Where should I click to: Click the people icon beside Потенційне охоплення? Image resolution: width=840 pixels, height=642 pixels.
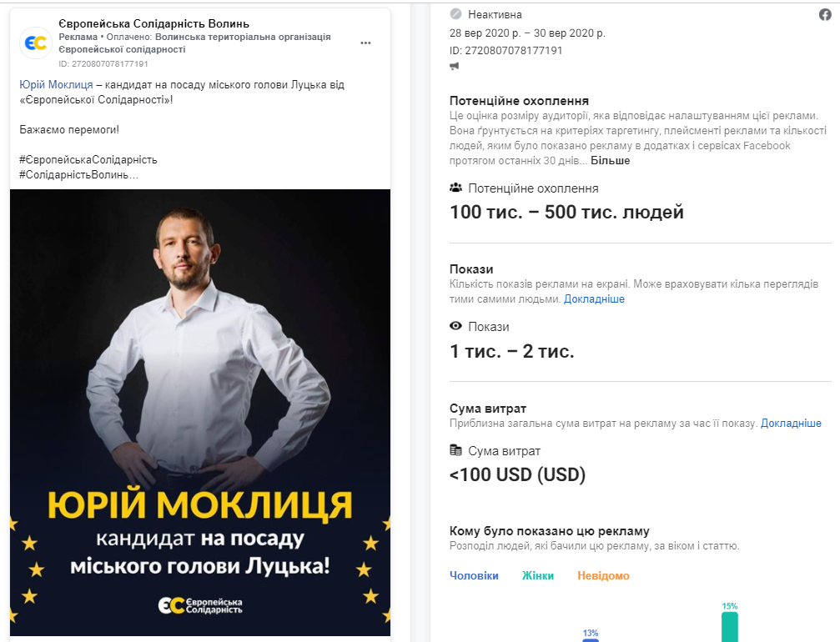point(455,188)
